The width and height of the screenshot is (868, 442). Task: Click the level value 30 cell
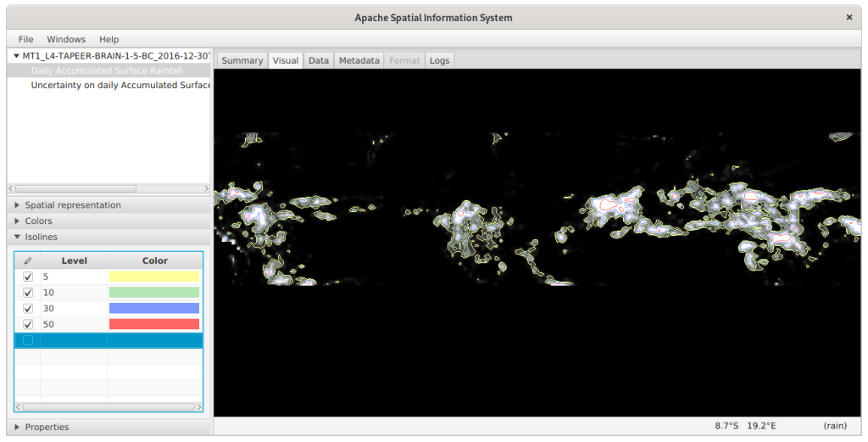click(75, 309)
